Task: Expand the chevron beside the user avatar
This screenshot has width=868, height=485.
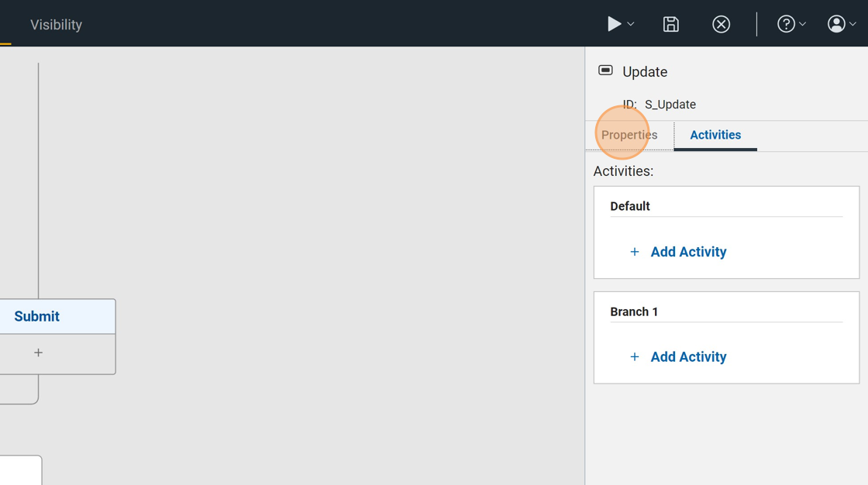Action: [x=853, y=25]
